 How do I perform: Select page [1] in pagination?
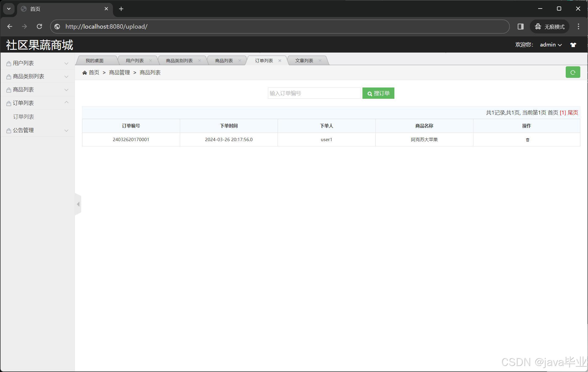point(563,113)
